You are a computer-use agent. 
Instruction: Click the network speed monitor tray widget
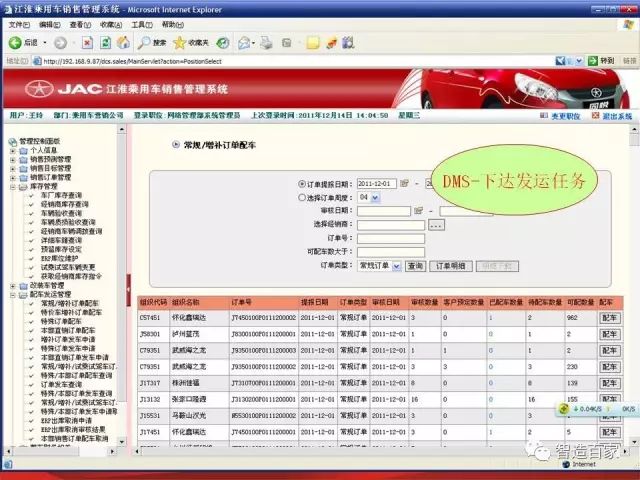597,409
